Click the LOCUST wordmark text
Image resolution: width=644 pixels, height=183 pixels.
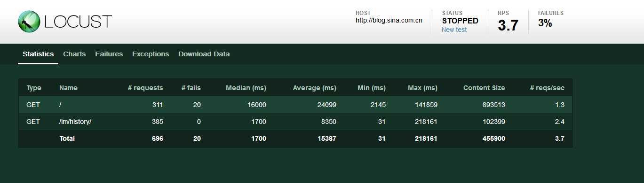click(x=78, y=22)
